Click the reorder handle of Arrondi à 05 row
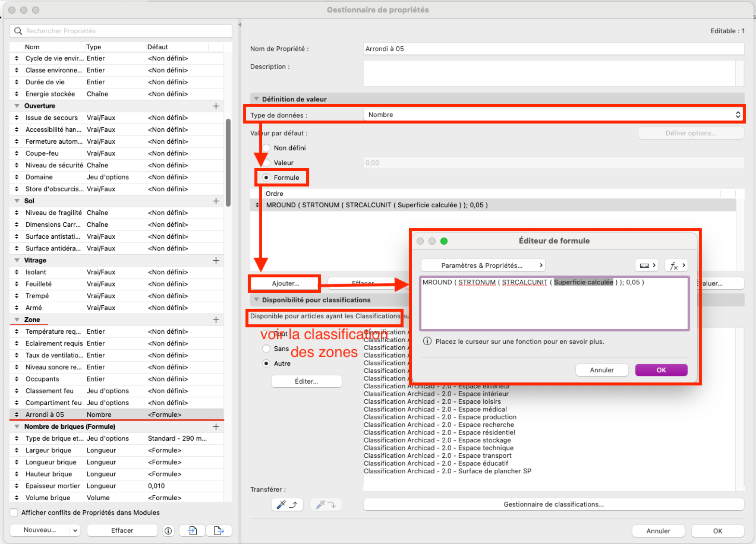This screenshot has height=544, width=756. (x=17, y=415)
